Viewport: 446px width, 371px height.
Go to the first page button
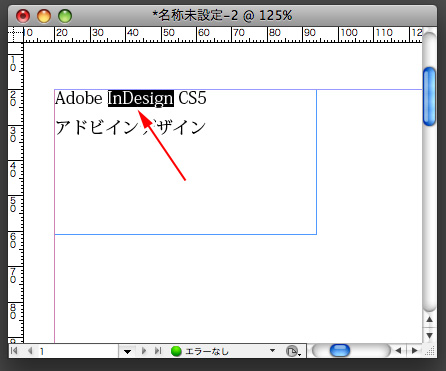coord(14,351)
